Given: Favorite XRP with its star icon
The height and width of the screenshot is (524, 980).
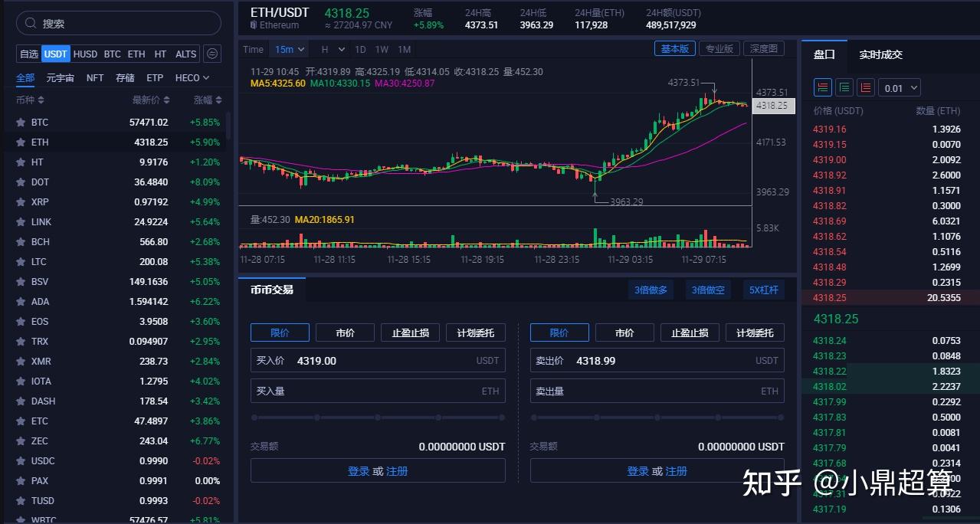Looking at the screenshot, I should [20, 201].
